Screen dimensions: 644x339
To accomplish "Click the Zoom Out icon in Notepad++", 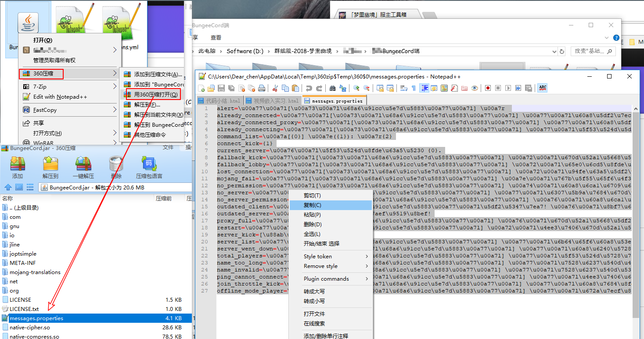I will pyautogui.click(x=366, y=88).
